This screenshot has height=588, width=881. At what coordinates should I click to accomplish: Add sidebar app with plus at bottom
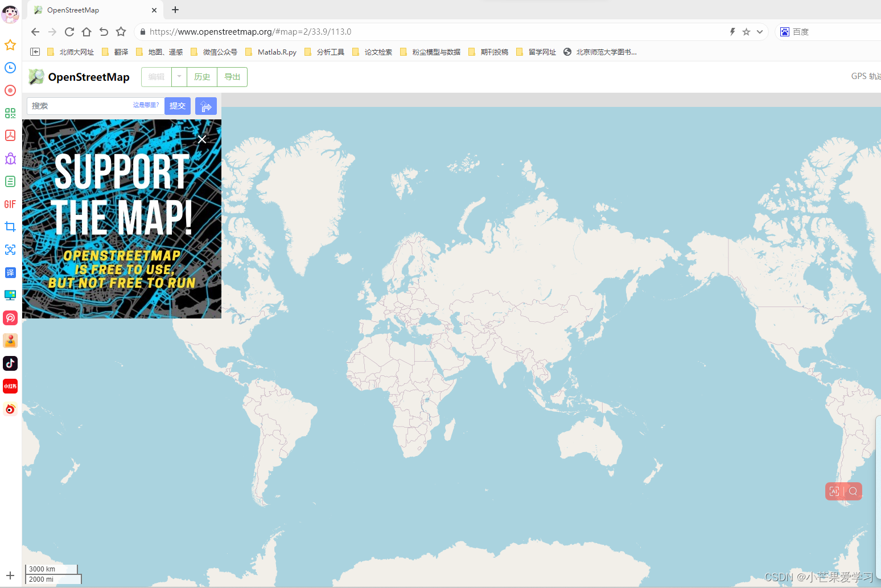(10, 575)
